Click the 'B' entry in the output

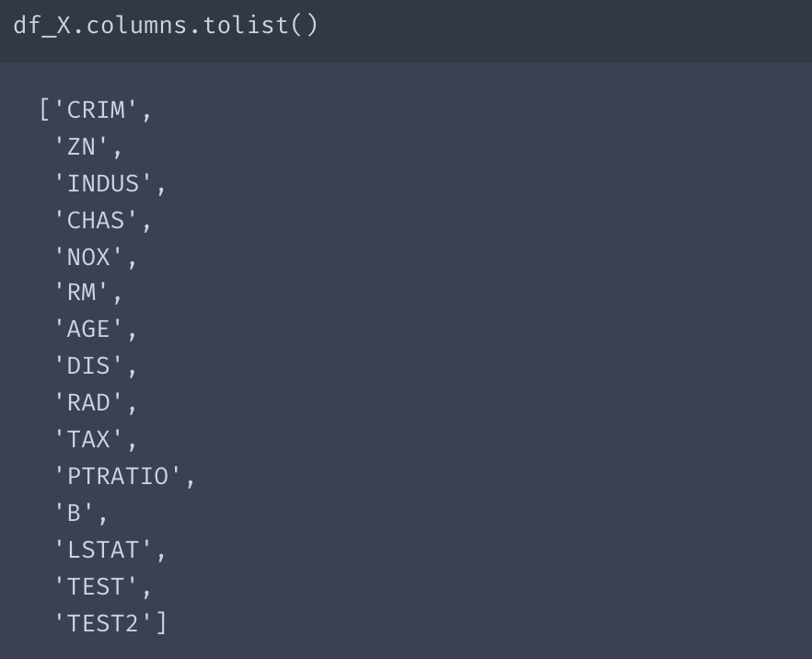point(75,514)
